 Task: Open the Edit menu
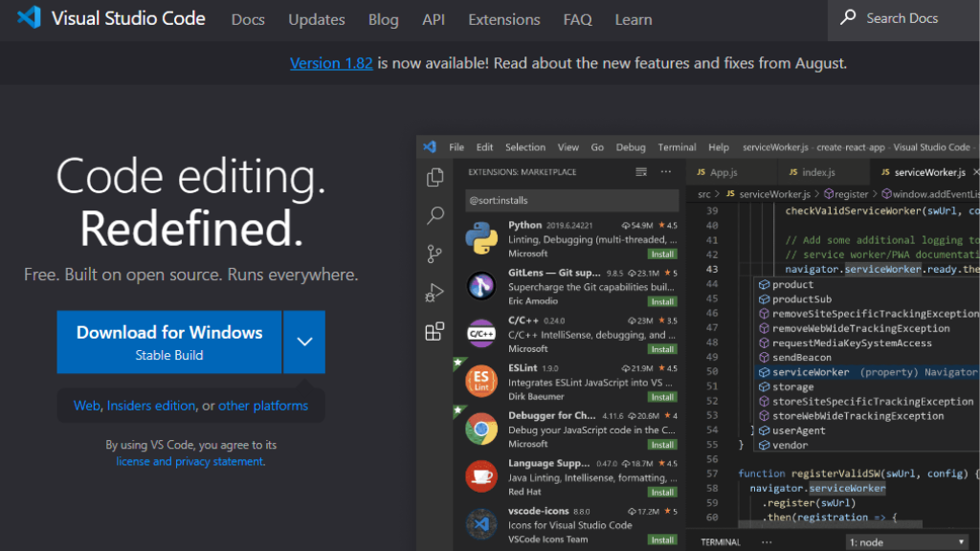tap(484, 147)
